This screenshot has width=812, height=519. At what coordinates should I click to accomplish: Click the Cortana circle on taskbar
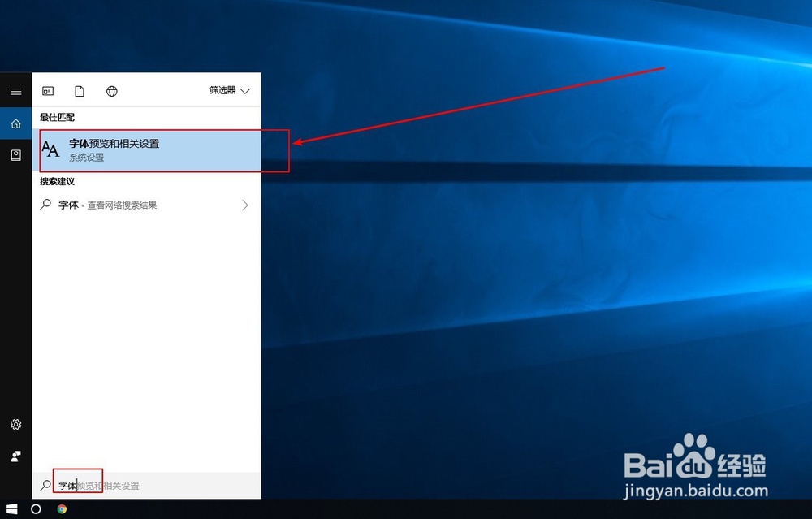pos(36,508)
